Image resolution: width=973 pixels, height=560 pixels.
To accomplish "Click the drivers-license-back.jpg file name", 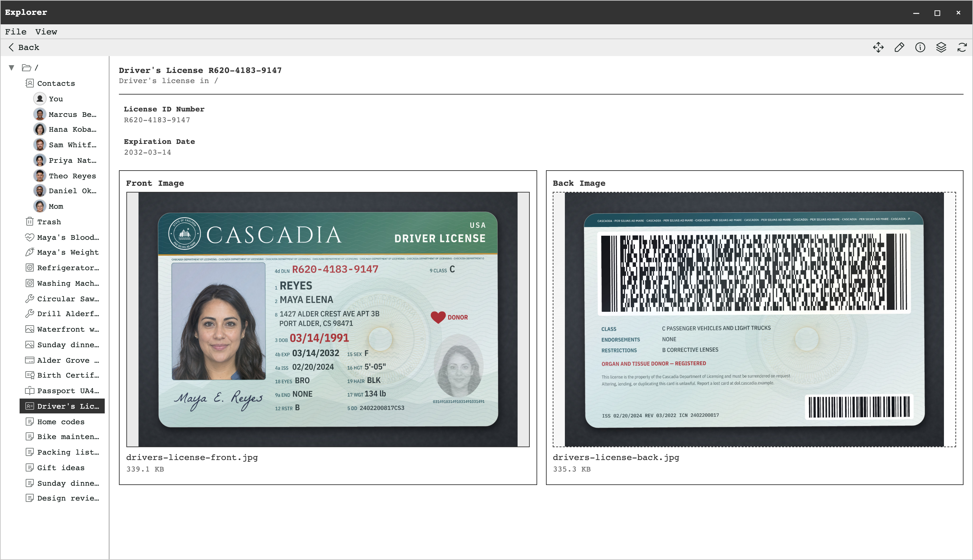I will (x=616, y=457).
